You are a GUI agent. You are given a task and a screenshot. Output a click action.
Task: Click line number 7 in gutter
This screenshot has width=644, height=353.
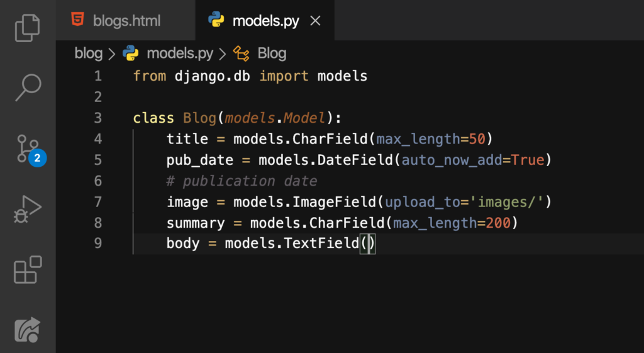click(x=97, y=202)
